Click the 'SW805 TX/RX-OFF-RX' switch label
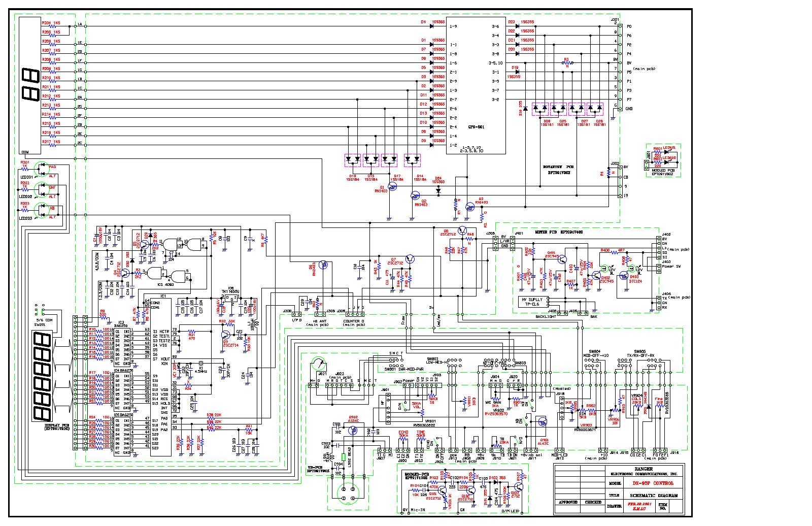Screen dimensions: 812x526 click(640, 353)
